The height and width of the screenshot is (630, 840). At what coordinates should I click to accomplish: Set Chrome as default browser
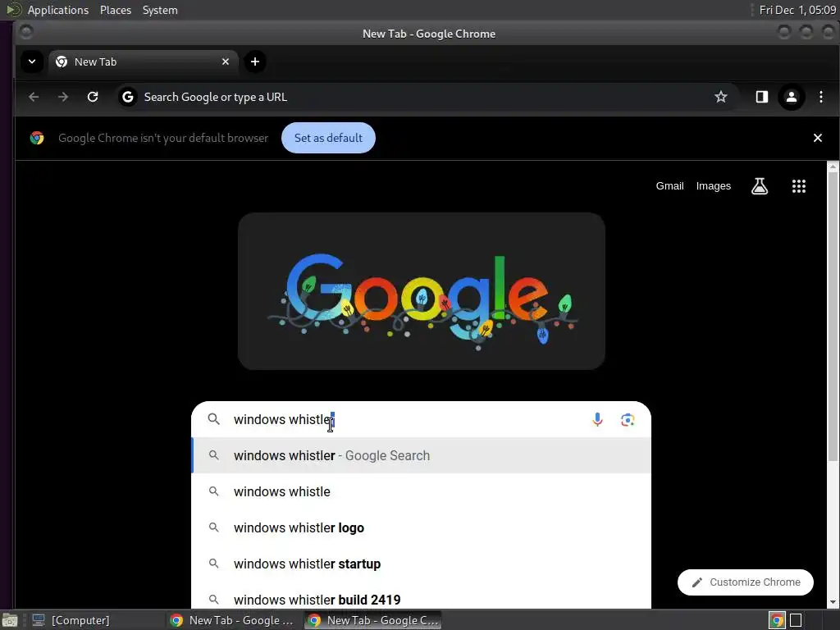328,138
